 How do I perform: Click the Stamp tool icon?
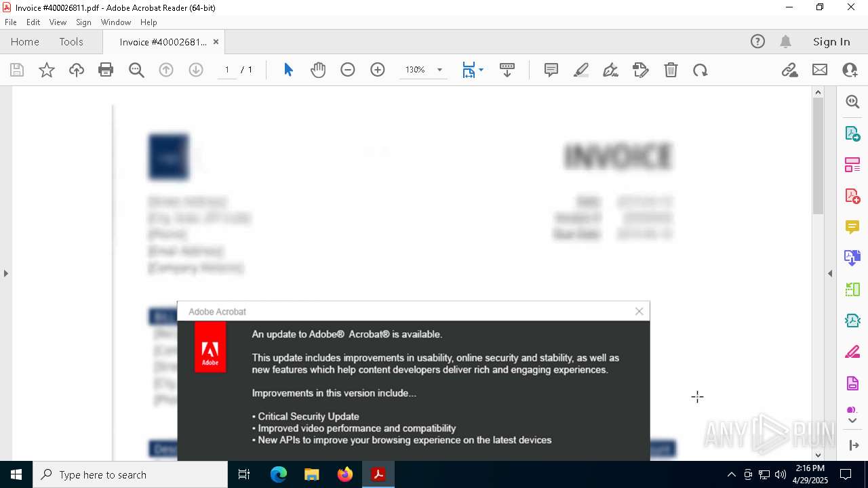click(x=641, y=70)
